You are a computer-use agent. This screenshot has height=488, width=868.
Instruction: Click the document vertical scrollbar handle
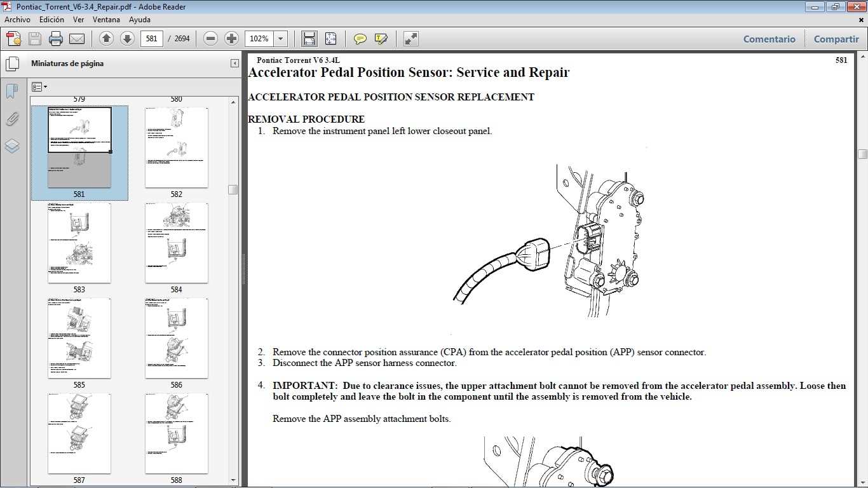point(862,154)
